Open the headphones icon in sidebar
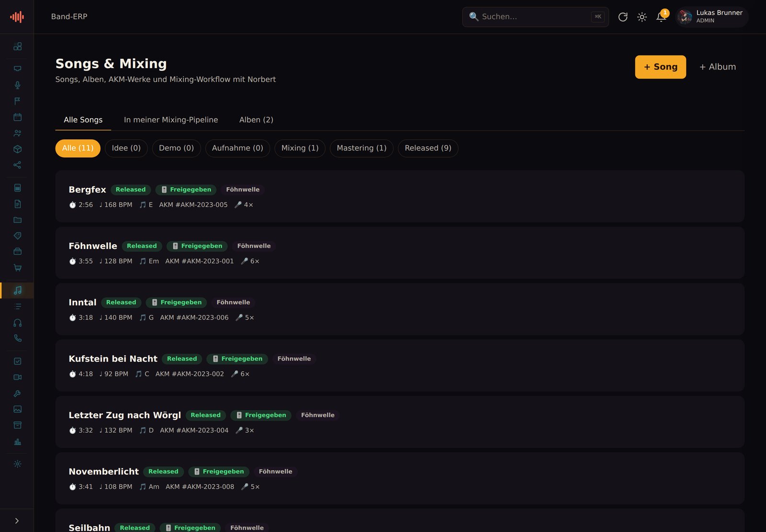Image resolution: width=766 pixels, height=532 pixels. [x=17, y=323]
